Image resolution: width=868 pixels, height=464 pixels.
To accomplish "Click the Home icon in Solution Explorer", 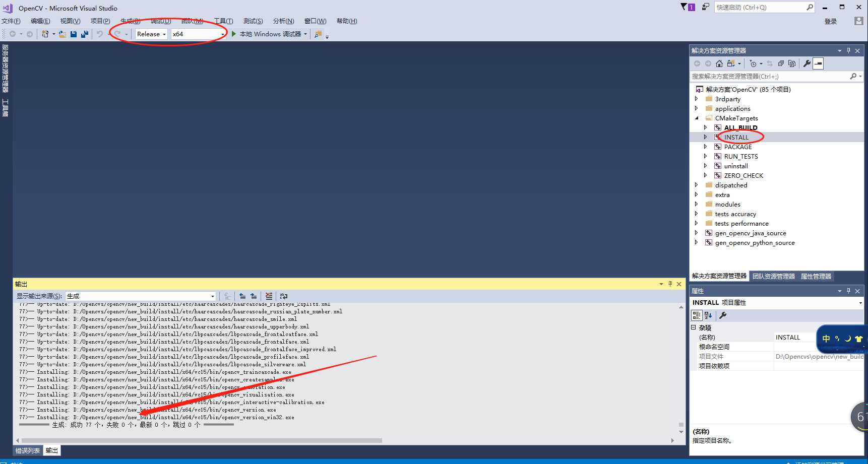I will 719,63.
